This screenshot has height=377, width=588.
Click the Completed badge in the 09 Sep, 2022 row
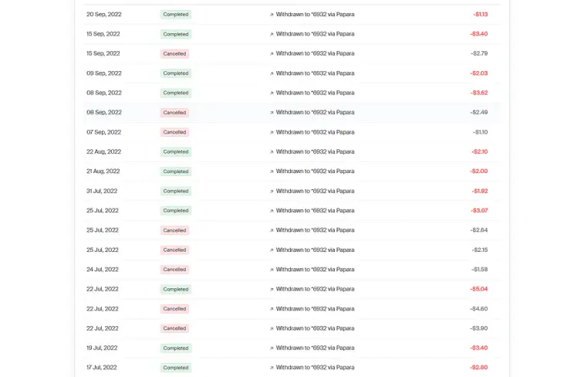[176, 73]
